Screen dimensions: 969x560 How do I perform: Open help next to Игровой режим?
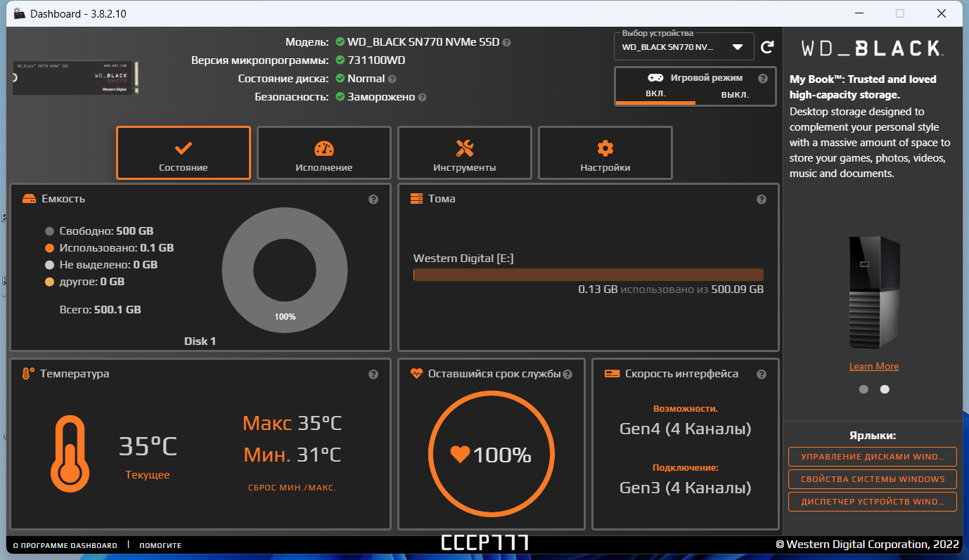(x=762, y=78)
